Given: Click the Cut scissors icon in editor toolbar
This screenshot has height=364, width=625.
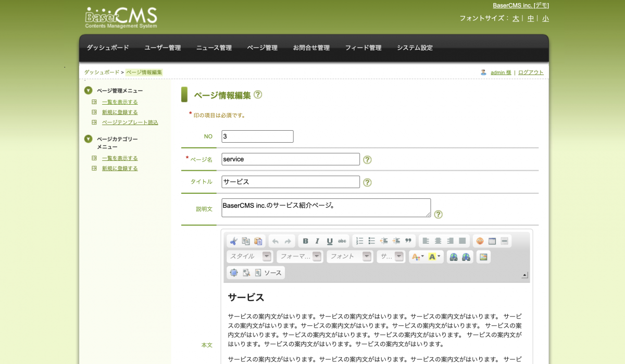Looking at the screenshot, I should [x=233, y=241].
